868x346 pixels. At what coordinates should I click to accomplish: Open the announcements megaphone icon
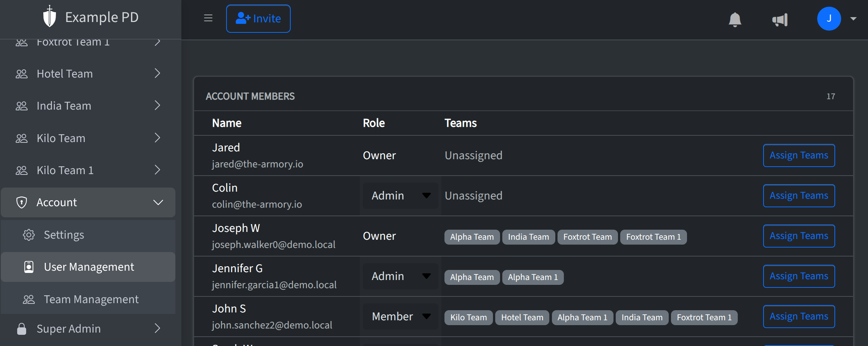(780, 19)
